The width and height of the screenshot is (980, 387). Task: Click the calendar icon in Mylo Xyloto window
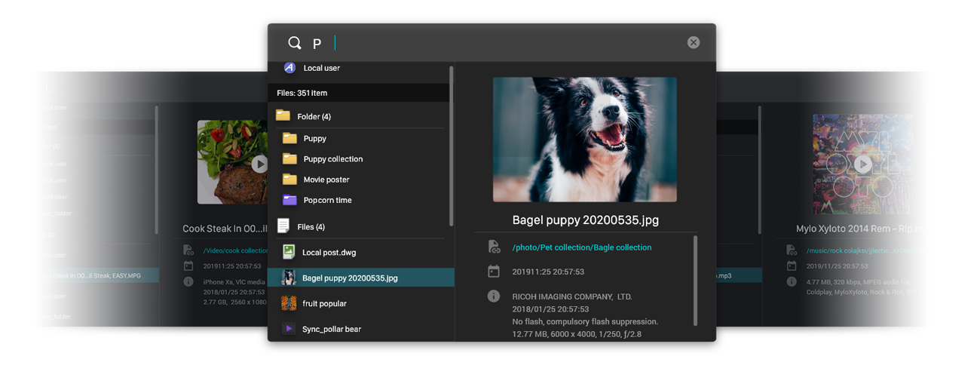click(792, 266)
